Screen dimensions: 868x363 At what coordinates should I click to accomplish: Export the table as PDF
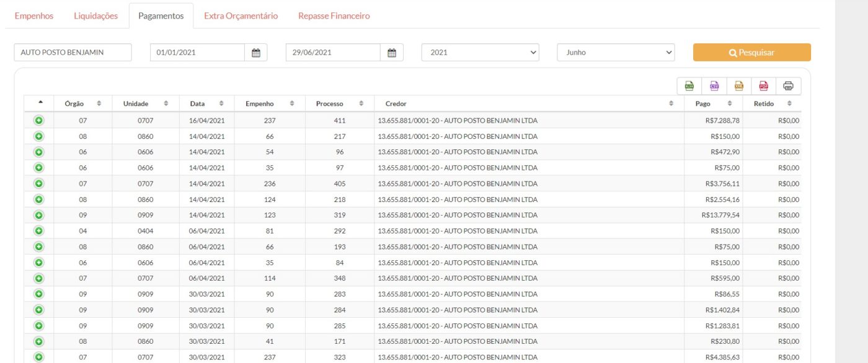[x=763, y=86]
